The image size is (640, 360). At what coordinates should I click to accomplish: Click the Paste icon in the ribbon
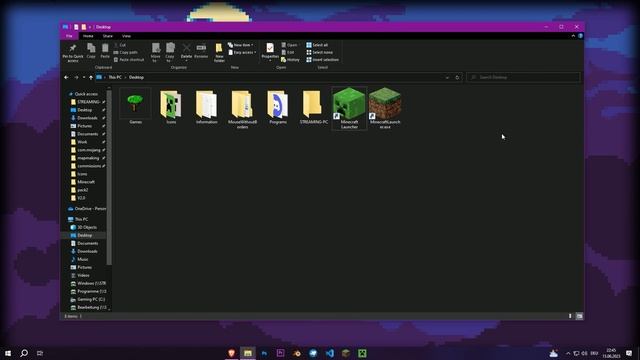click(105, 51)
